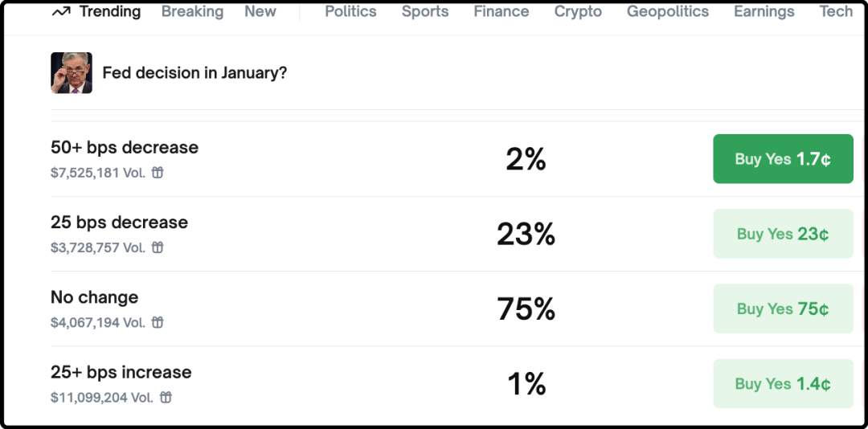This screenshot has width=868, height=429.
Task: Open the Finance category
Action: pos(501,12)
